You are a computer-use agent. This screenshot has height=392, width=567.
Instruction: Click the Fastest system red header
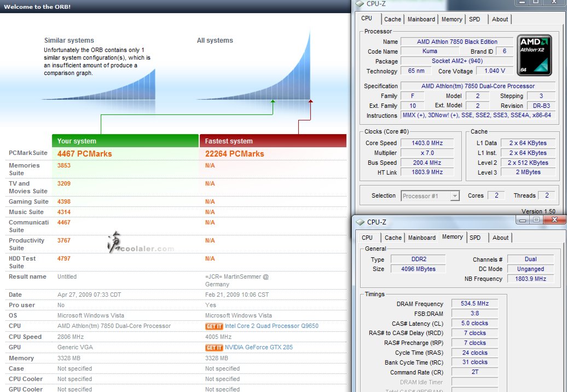273,141
